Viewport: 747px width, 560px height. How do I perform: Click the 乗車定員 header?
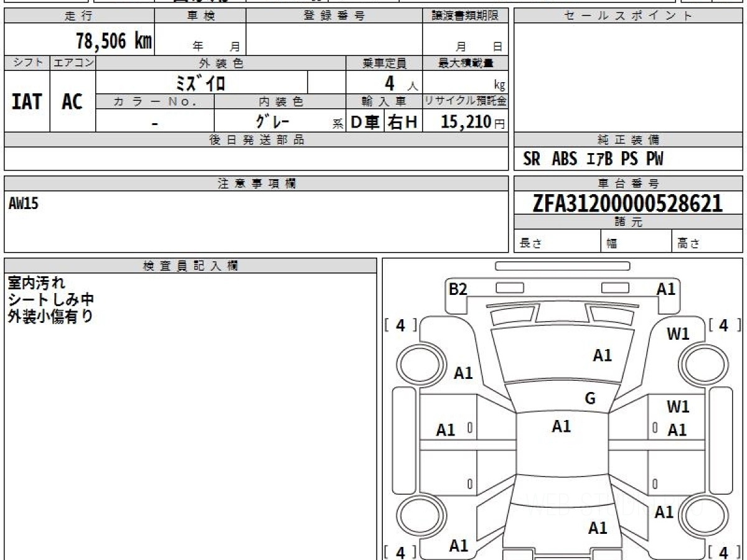(384, 63)
